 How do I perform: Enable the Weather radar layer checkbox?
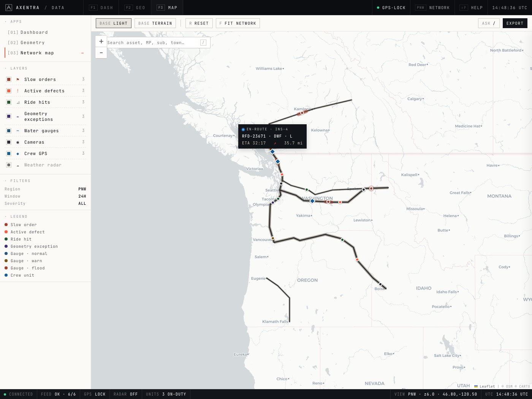click(9, 165)
